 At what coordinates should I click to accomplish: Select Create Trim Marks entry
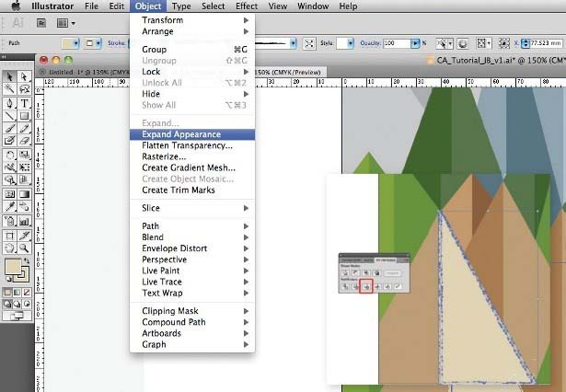tap(192, 190)
